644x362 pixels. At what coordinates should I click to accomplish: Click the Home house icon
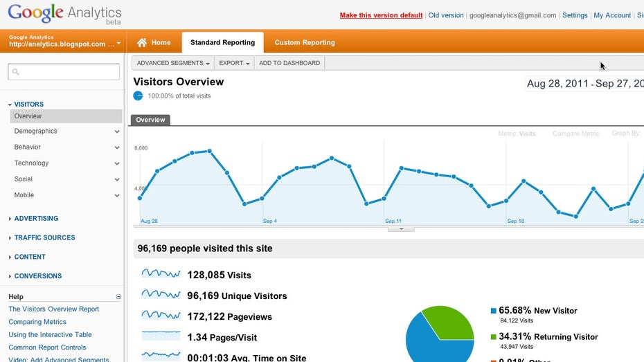(142, 42)
